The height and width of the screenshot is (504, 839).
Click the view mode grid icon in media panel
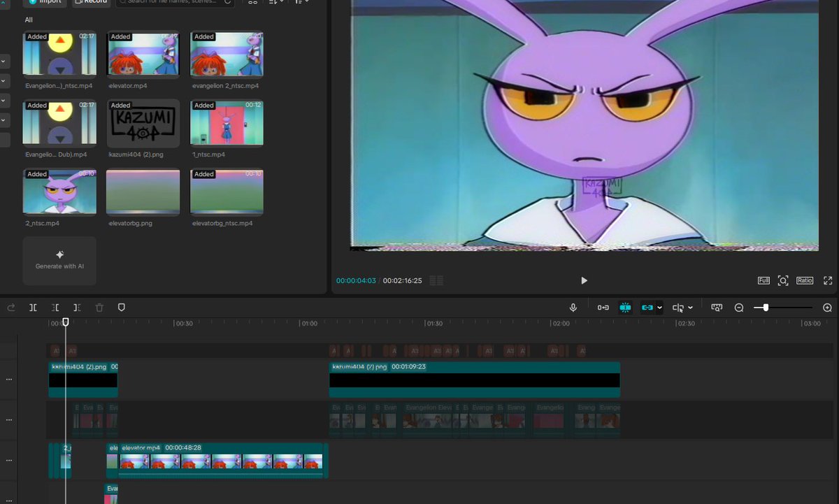(253, 2)
